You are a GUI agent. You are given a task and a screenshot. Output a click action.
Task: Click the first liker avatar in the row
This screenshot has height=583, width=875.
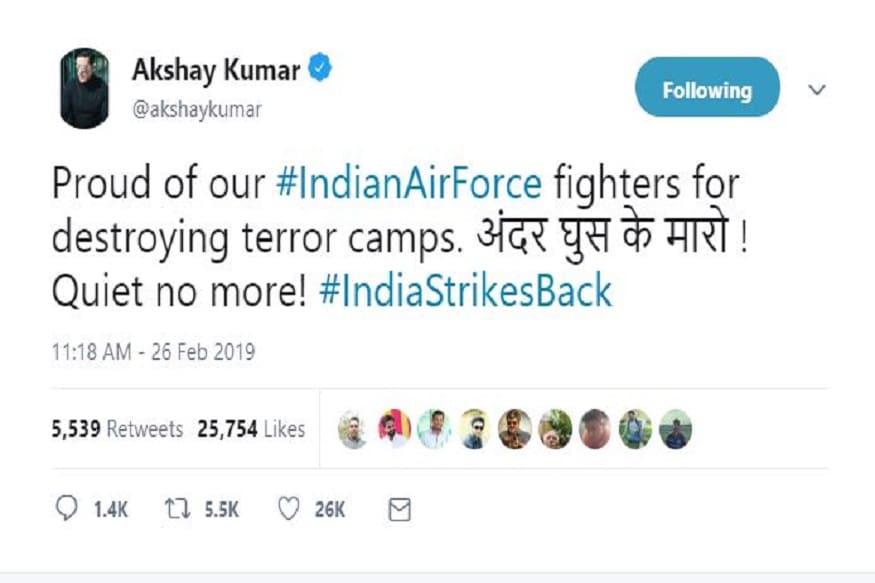(353, 429)
